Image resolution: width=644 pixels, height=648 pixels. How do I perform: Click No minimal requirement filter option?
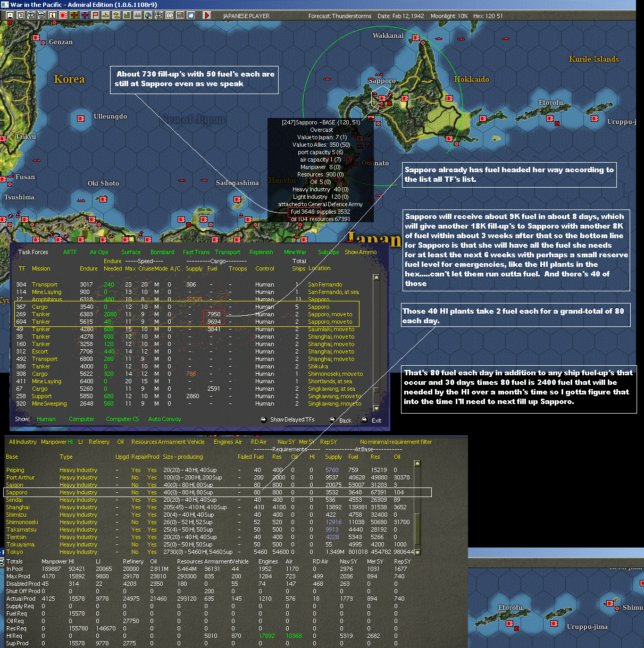[396, 442]
